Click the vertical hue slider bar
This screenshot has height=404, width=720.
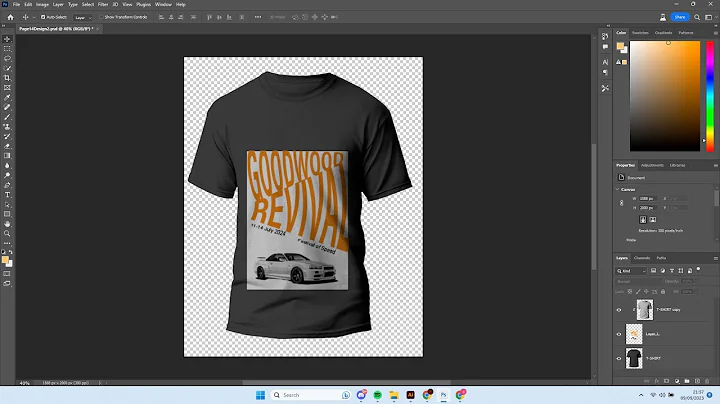tap(710, 96)
